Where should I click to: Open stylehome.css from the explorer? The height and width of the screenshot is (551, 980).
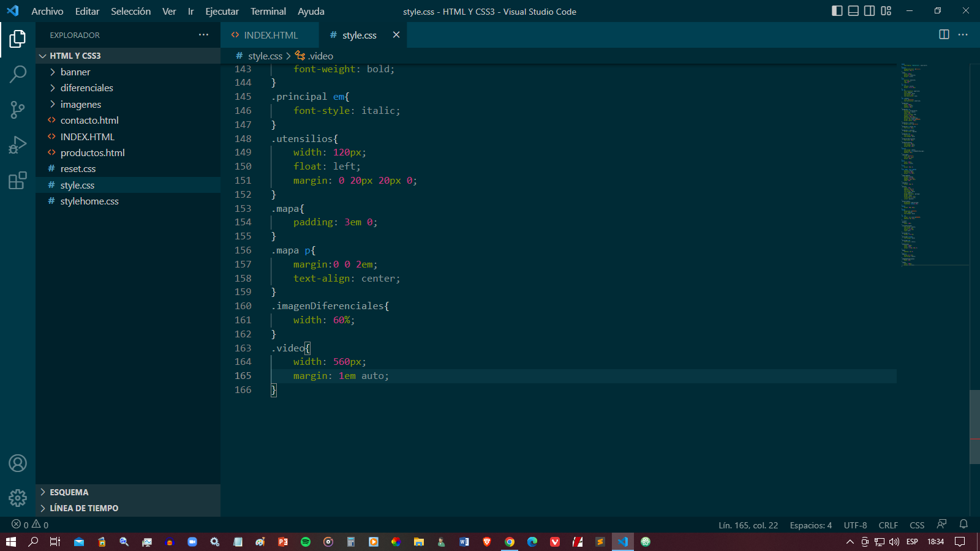click(128, 201)
